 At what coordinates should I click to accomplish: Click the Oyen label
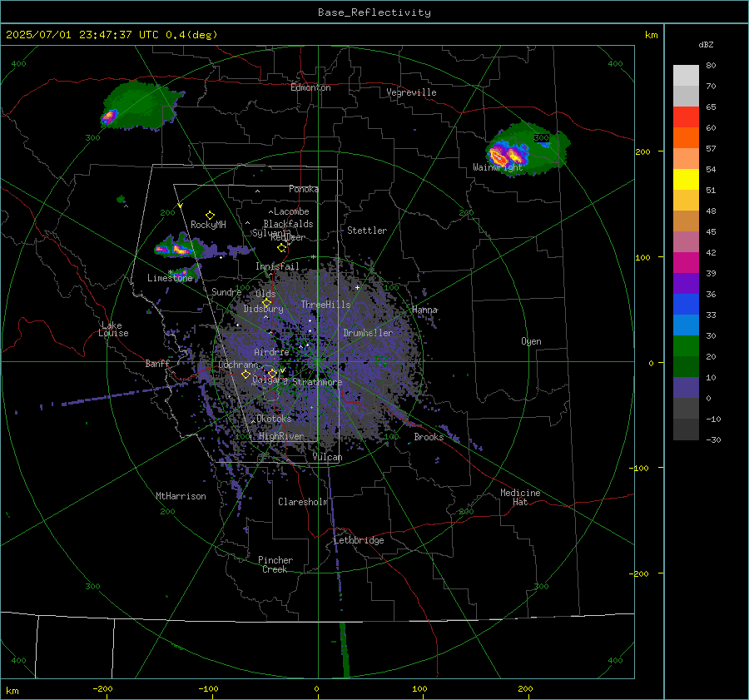coord(531,341)
